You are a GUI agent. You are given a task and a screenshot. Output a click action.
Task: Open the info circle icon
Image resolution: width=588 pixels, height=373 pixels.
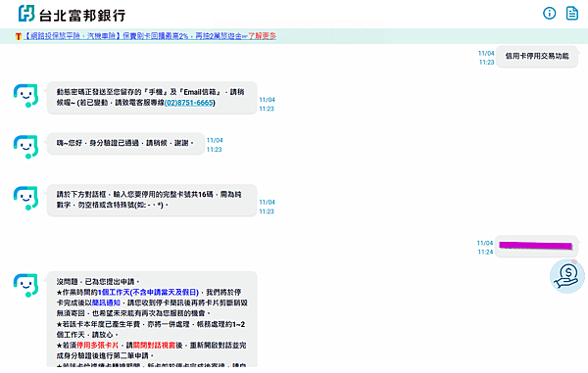point(550,14)
